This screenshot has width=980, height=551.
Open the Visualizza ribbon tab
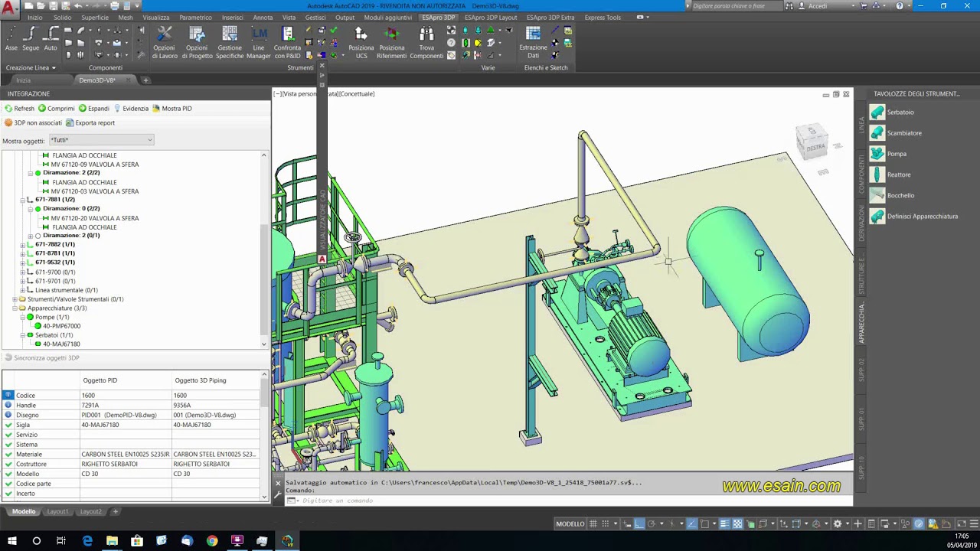click(x=155, y=17)
